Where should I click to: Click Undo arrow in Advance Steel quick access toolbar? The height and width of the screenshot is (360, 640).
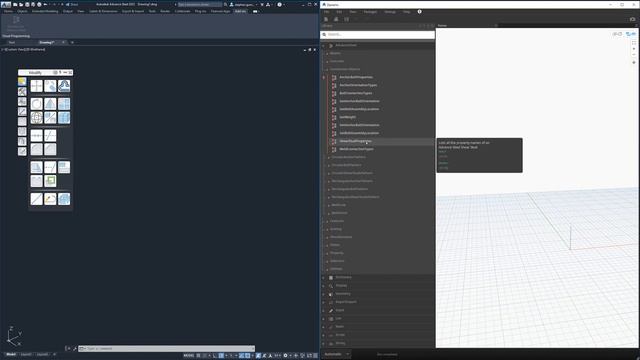click(x=45, y=4)
